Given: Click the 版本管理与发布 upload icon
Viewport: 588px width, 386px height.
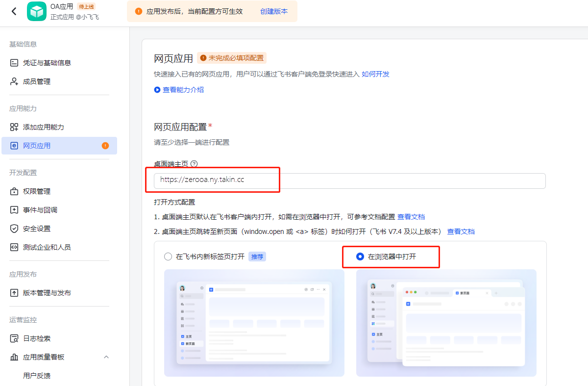Looking at the screenshot, I should [x=14, y=293].
